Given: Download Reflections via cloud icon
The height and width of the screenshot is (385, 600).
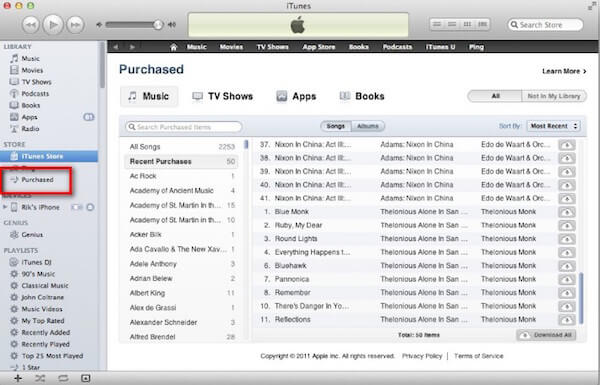Looking at the screenshot, I should pos(567,320).
